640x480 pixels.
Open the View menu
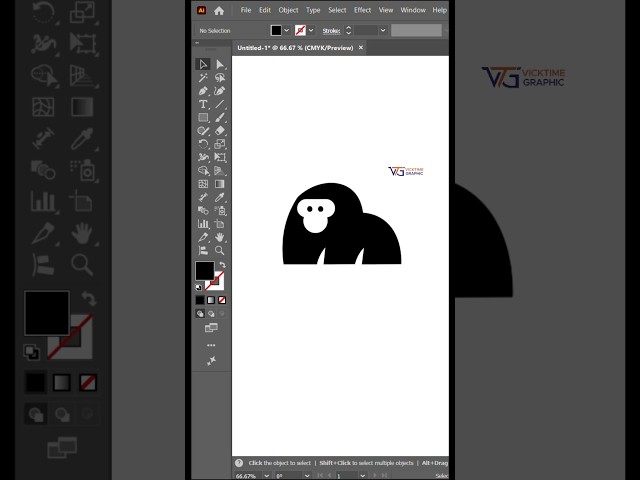pyautogui.click(x=386, y=10)
